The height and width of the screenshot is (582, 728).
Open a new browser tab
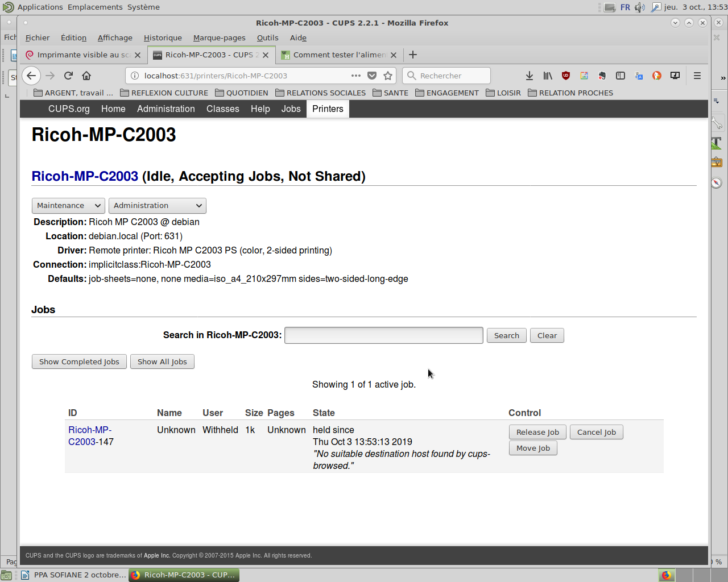(413, 55)
